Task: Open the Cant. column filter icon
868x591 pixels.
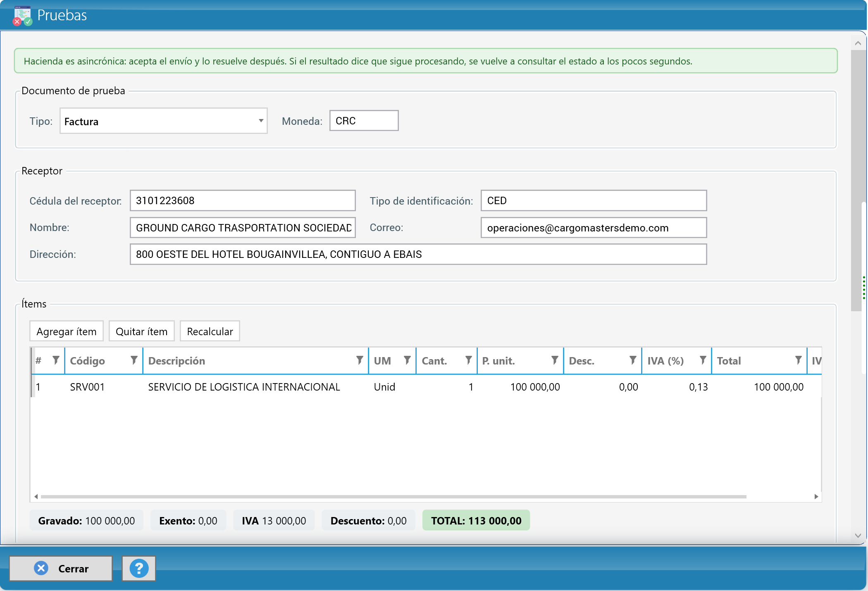Action: coord(468,360)
